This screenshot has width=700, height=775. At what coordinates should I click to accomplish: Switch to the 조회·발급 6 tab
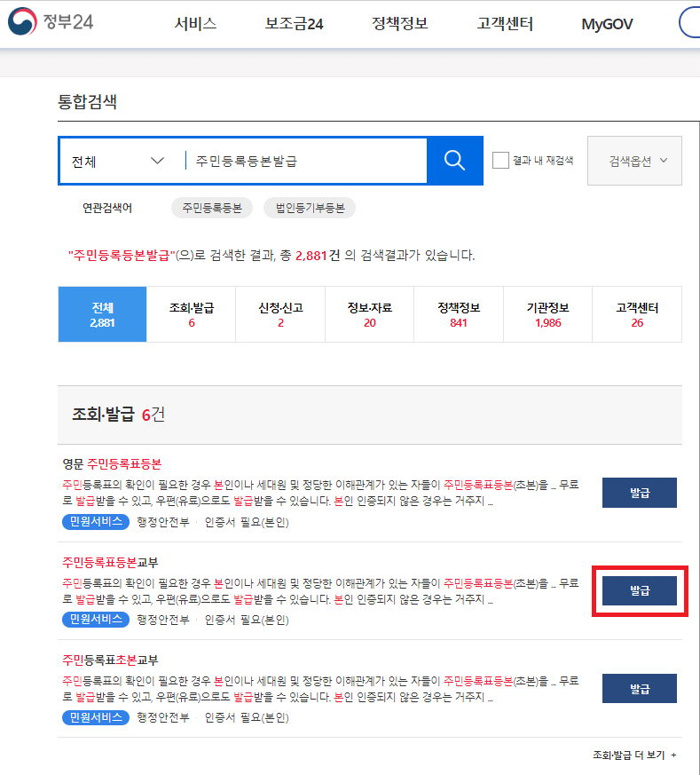coord(191,314)
